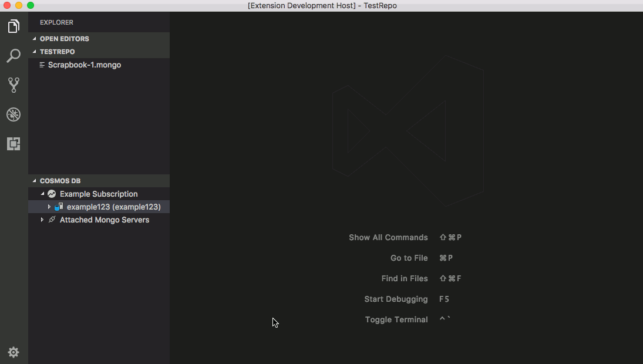Image resolution: width=643 pixels, height=364 pixels.
Task: Click the COSMOS DB header label
Action: click(60, 181)
